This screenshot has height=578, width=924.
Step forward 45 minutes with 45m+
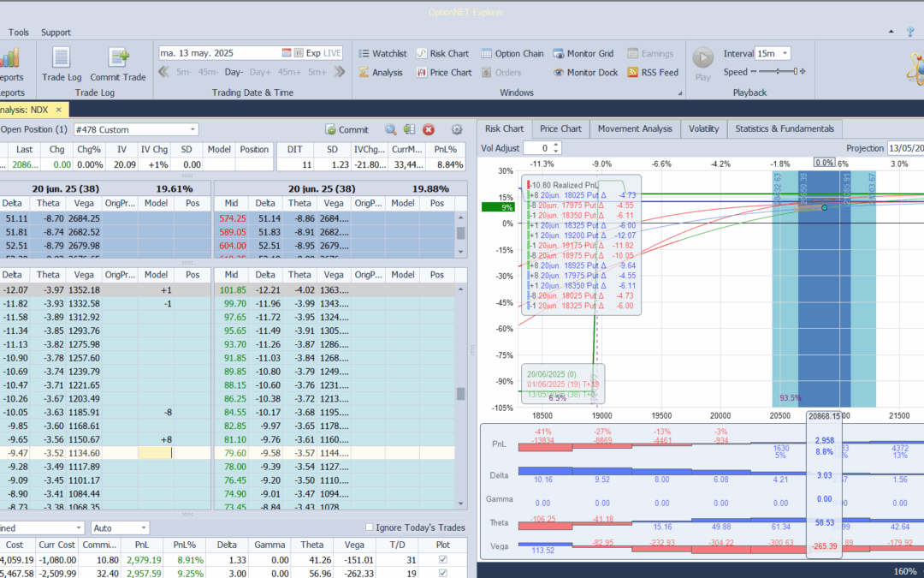[289, 72]
